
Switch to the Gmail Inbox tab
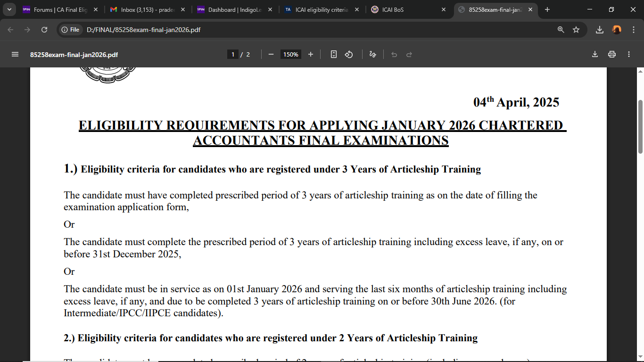144,9
